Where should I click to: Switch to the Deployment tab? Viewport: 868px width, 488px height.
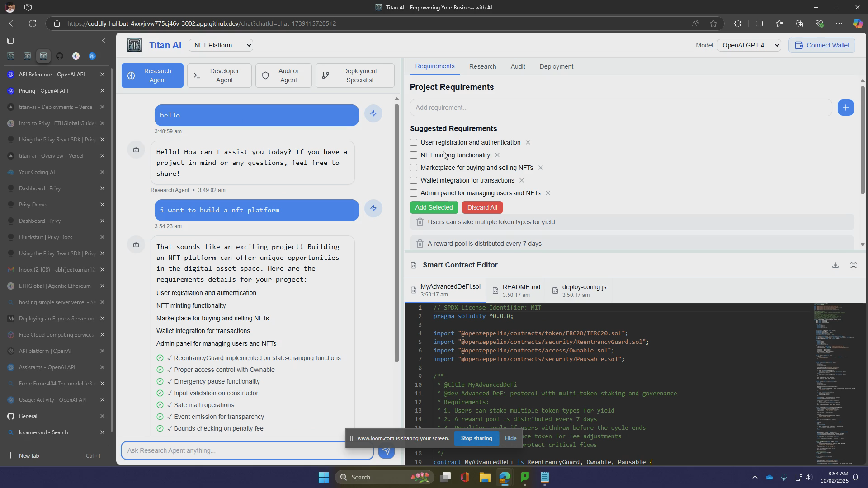tap(556, 66)
